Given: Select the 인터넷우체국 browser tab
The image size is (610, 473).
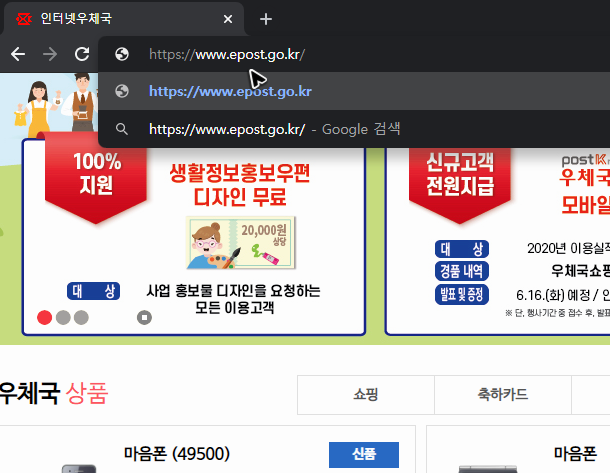Looking at the screenshot, I should point(124,18).
